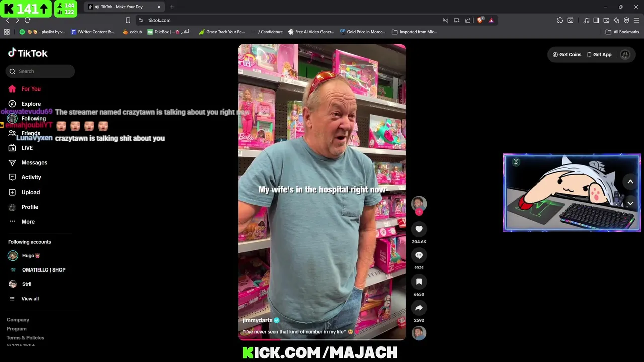Open the jimmydarts username link
Viewport: 644px width, 362px height.
coord(257,320)
